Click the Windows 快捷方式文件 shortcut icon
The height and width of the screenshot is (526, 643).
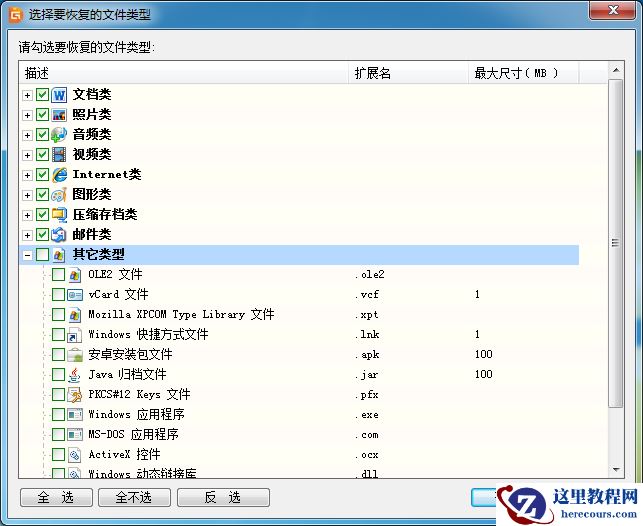(75, 335)
